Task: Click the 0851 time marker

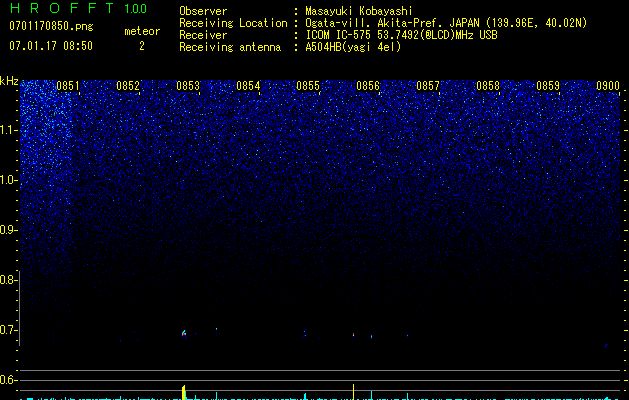Action: tap(68, 86)
